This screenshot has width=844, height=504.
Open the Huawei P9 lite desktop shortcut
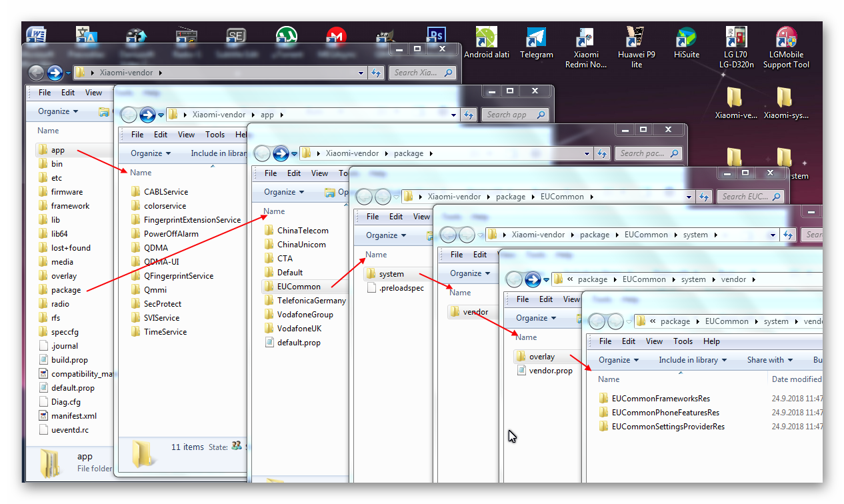click(636, 47)
